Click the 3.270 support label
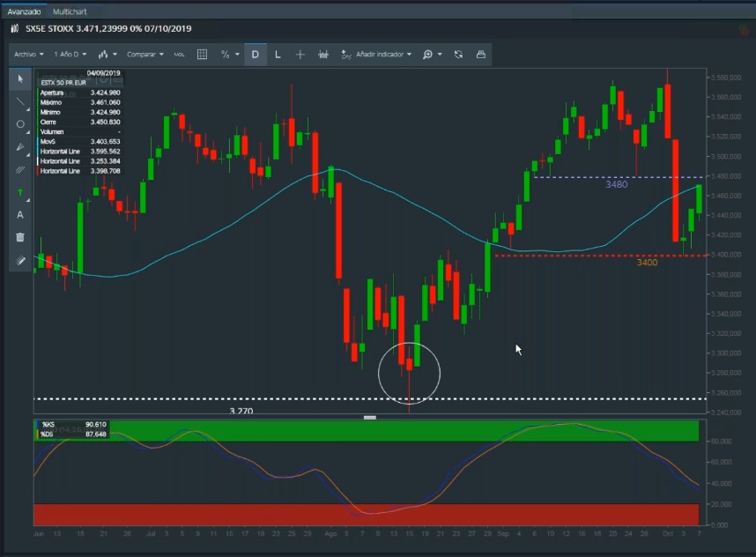 pyautogui.click(x=241, y=411)
